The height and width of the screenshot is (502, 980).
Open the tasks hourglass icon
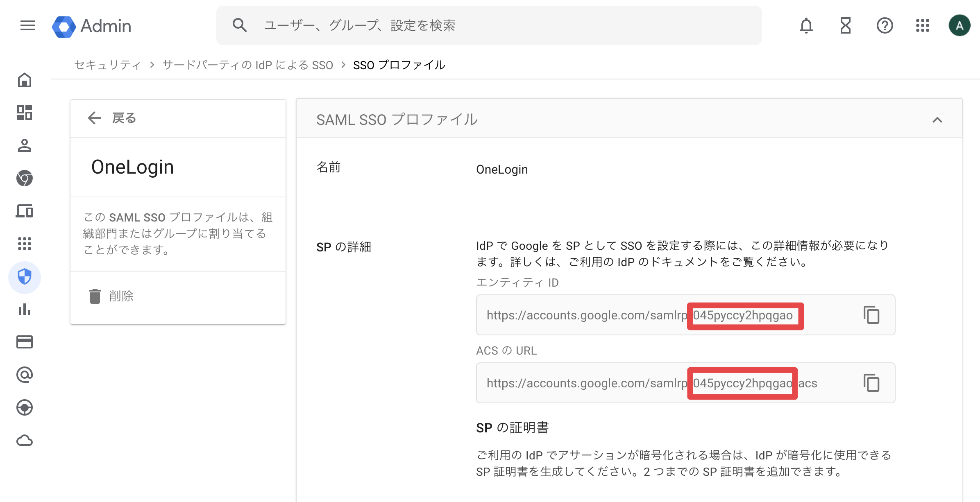tap(845, 26)
